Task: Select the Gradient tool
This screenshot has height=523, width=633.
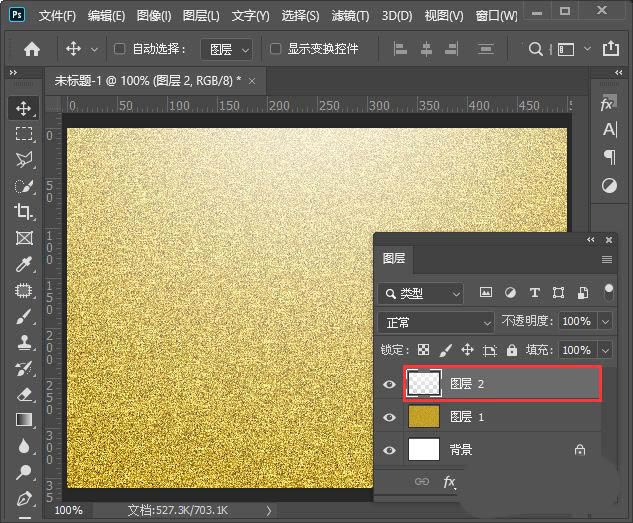Action: [x=24, y=420]
